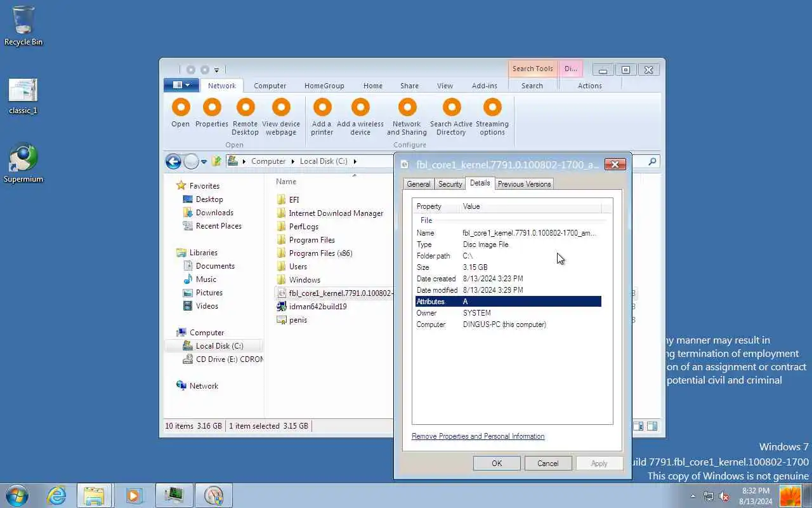812x508 pixels.
Task: Open the Recycle Bin desktop icon
Action: [23, 26]
